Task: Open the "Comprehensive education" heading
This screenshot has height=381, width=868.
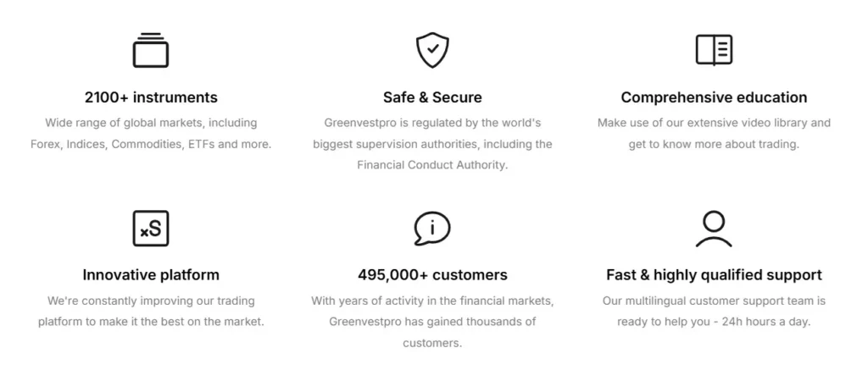Action: (x=714, y=97)
